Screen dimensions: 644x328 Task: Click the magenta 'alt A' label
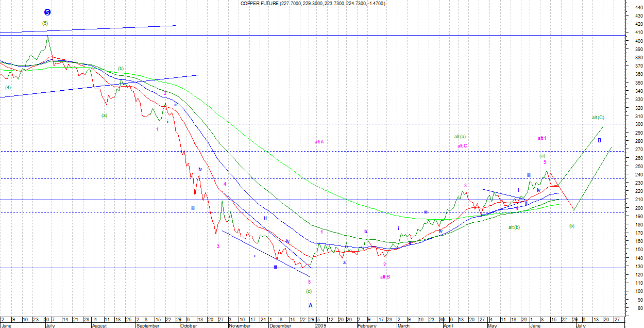319,142
